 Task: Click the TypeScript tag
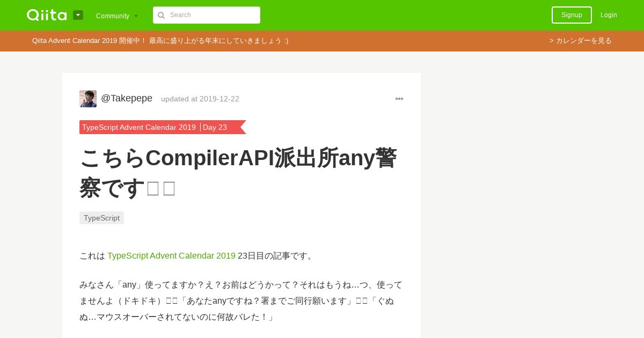[x=101, y=218]
